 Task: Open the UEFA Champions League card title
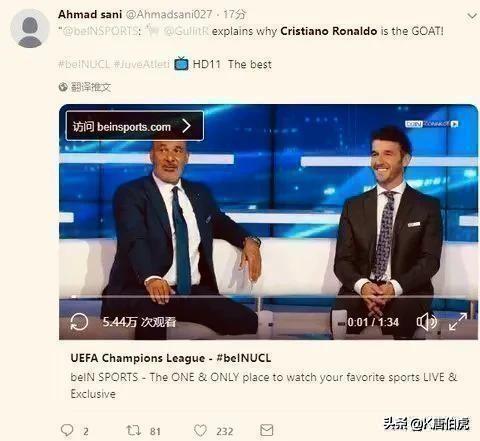[x=171, y=358]
